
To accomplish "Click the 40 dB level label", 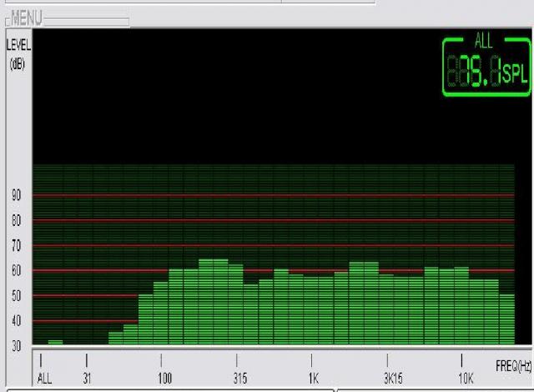I will (x=16, y=321).
